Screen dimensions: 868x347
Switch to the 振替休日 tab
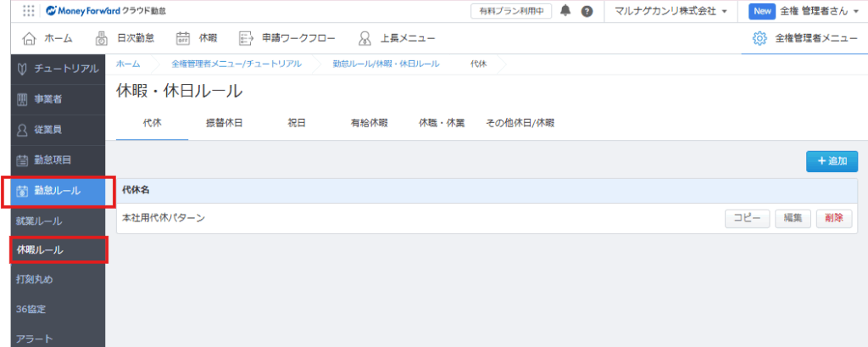[224, 123]
